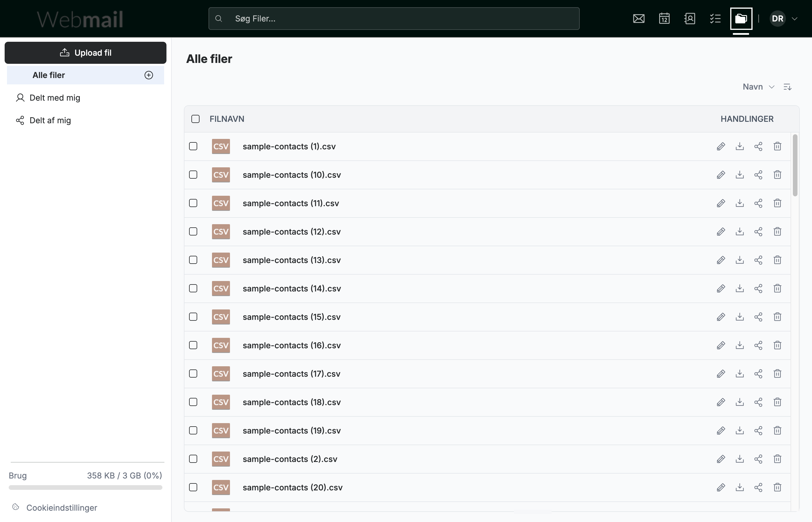
Task: Delete sample-contacts (1).csv
Action: coord(777,146)
